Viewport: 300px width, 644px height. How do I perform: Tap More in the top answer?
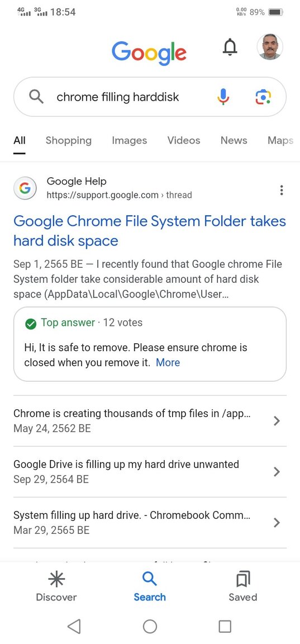(168, 363)
